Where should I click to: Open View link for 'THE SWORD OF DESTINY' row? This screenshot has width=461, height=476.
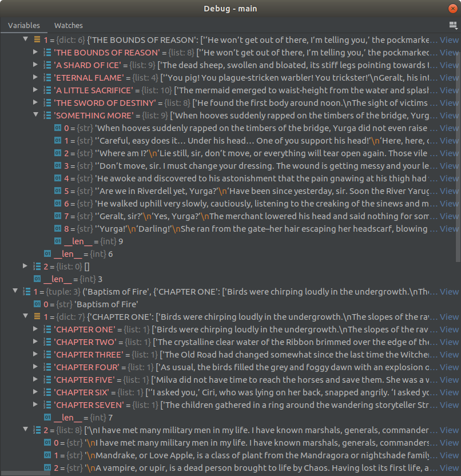click(x=449, y=103)
